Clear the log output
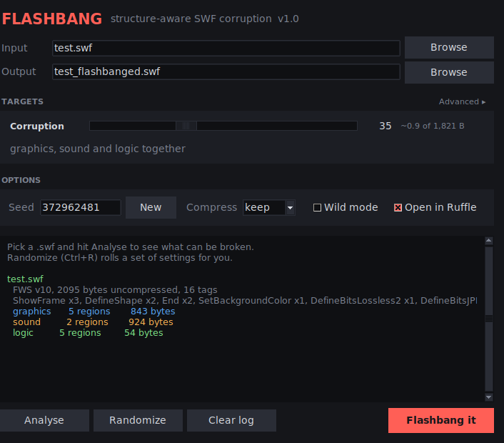504x443 pixels. pyautogui.click(x=231, y=420)
